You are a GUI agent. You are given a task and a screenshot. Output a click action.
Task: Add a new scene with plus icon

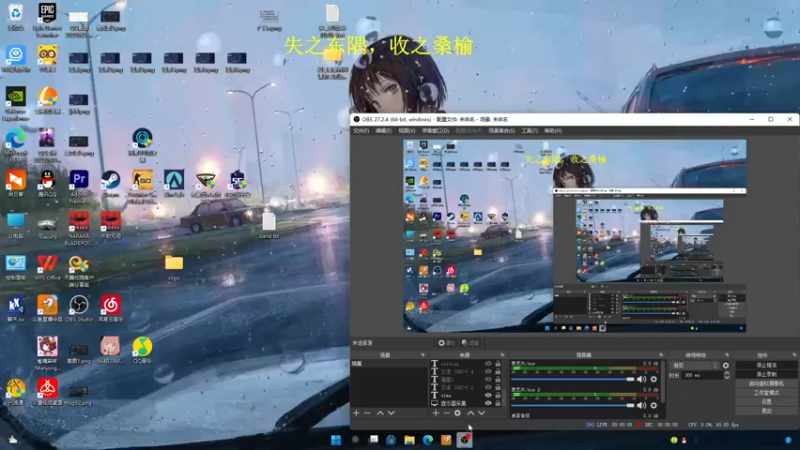point(356,413)
